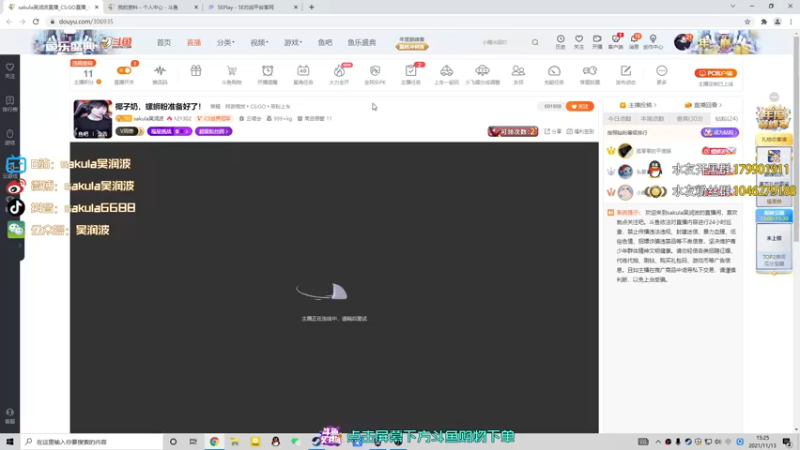Image resolution: width=800 pixels, height=450 pixels.
Task: Open the gift box icon in toolbar
Action: tap(196, 71)
